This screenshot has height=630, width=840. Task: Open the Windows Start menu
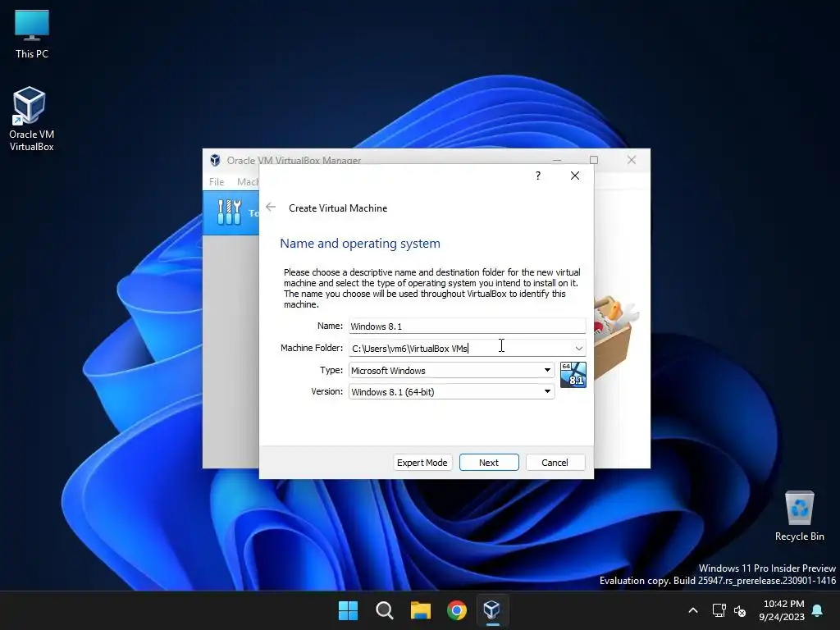point(348,610)
